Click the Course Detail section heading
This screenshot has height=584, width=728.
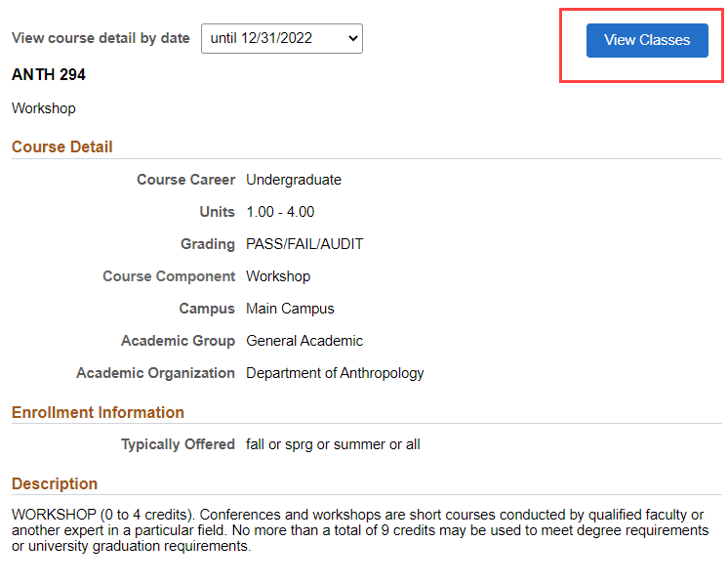(x=62, y=146)
